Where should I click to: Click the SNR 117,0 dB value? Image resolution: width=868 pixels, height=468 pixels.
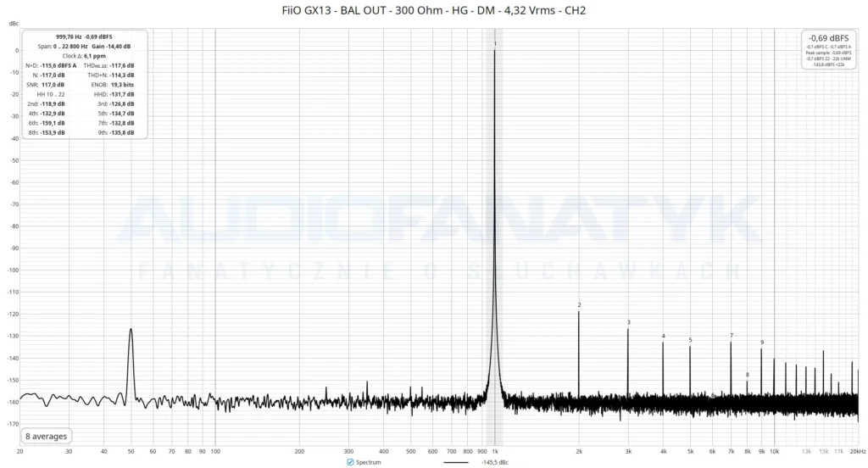[53, 85]
